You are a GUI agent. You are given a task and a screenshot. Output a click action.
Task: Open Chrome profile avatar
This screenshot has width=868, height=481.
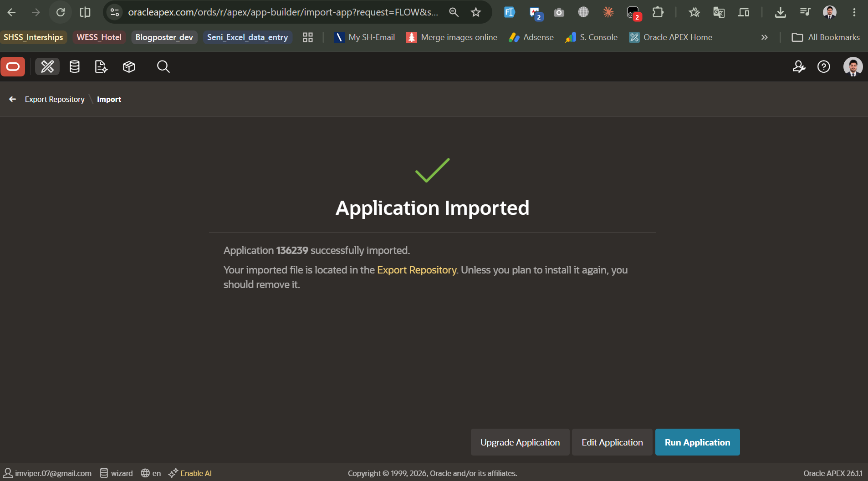pyautogui.click(x=830, y=12)
